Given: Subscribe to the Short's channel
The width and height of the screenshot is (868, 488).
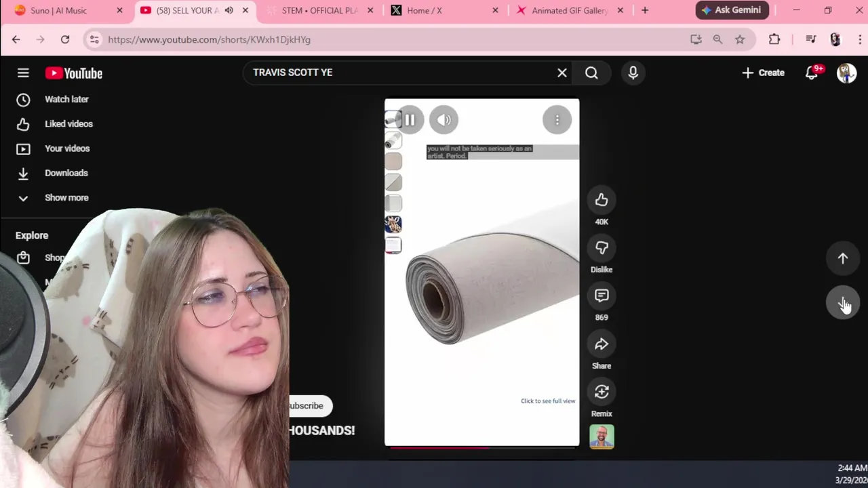Looking at the screenshot, I should point(310,405).
